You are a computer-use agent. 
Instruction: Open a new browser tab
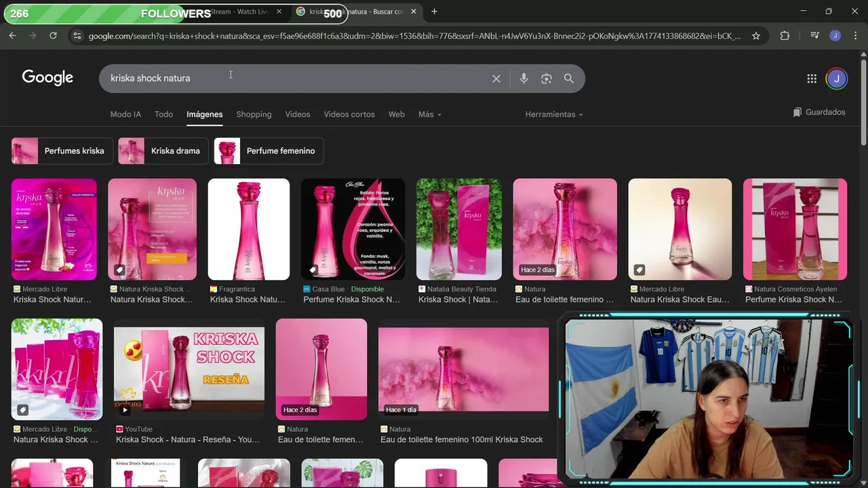coord(434,12)
